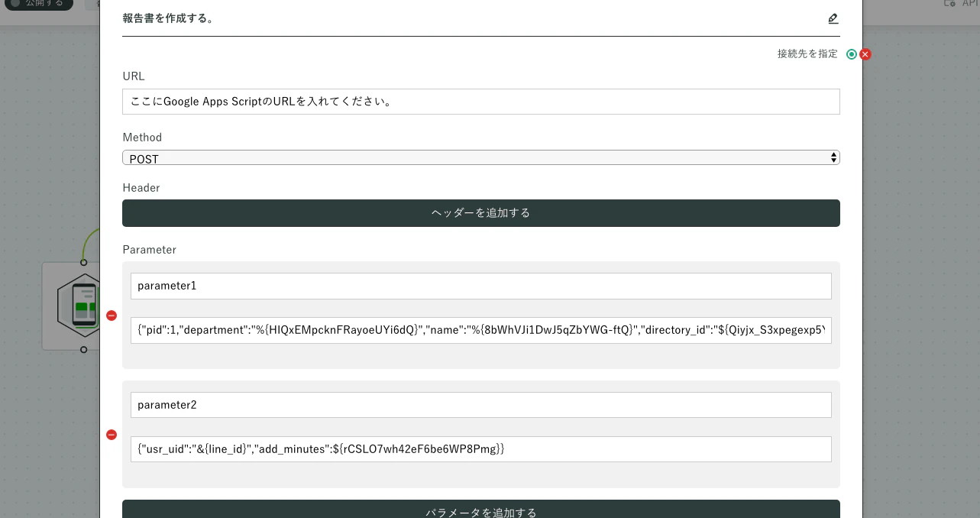Remove parameter2 with its red minus icon

pyautogui.click(x=112, y=435)
